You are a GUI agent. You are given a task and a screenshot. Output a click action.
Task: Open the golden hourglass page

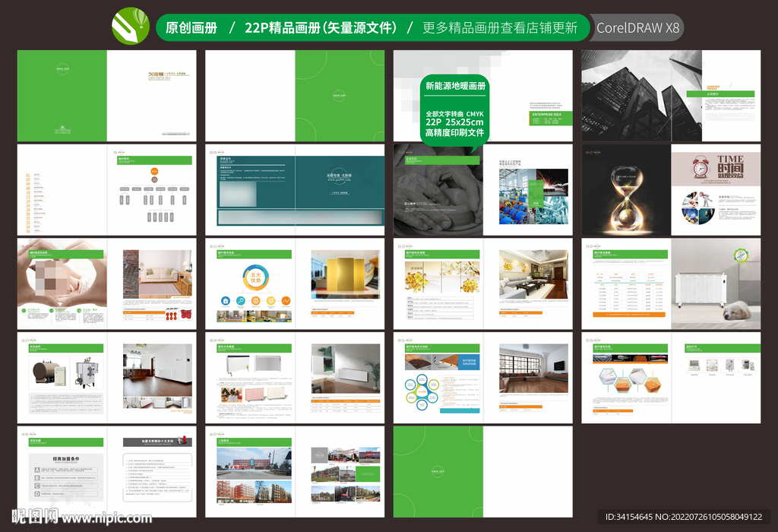tap(626, 189)
